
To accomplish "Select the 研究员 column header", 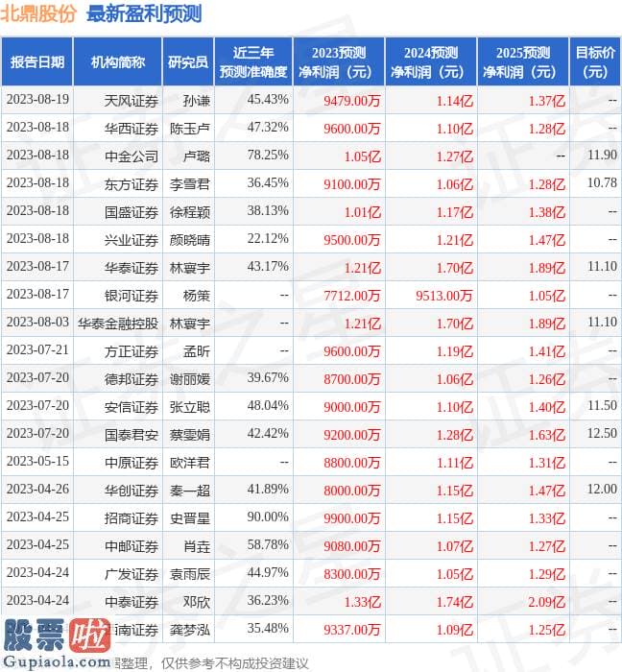I will (x=188, y=62).
